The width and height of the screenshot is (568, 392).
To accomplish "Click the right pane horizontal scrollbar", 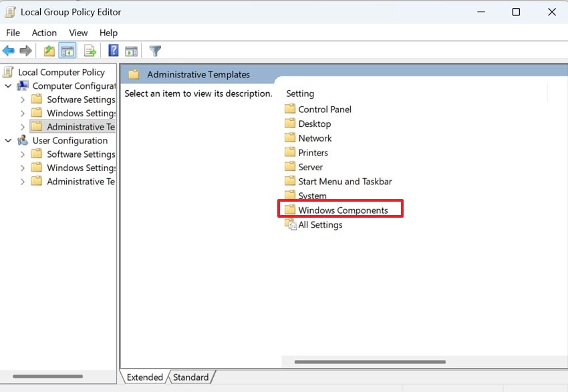I will [x=370, y=361].
